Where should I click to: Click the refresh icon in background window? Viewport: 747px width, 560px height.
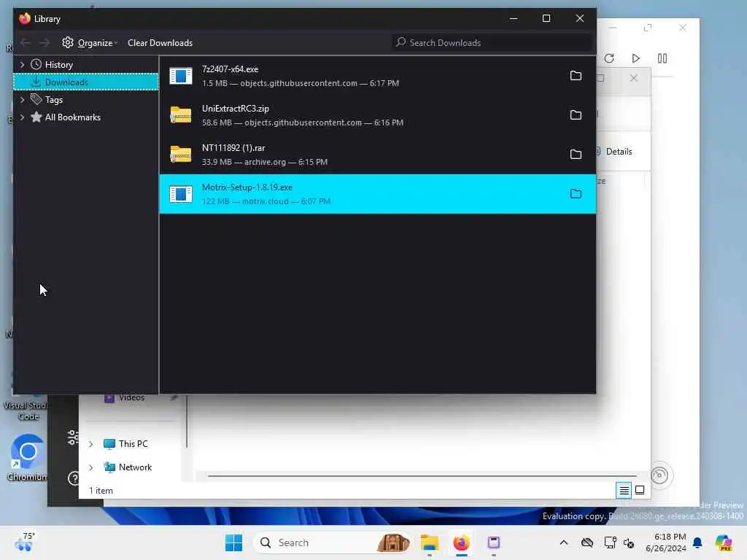[609, 58]
